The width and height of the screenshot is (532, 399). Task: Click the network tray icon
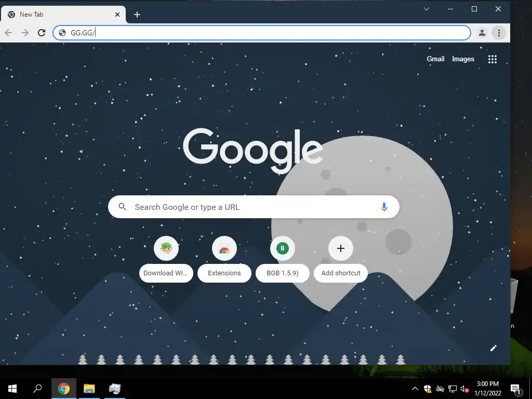pos(453,389)
